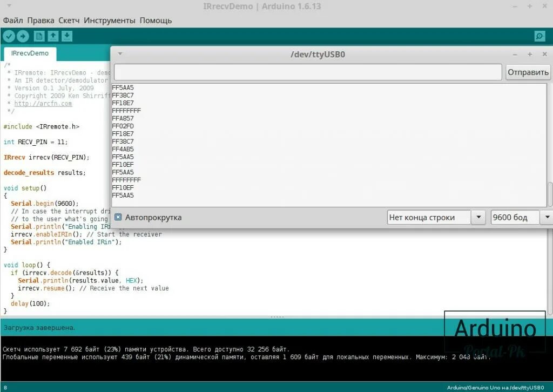Save the sketch with the down-arrow icon
The image size is (553, 392).
click(x=67, y=36)
